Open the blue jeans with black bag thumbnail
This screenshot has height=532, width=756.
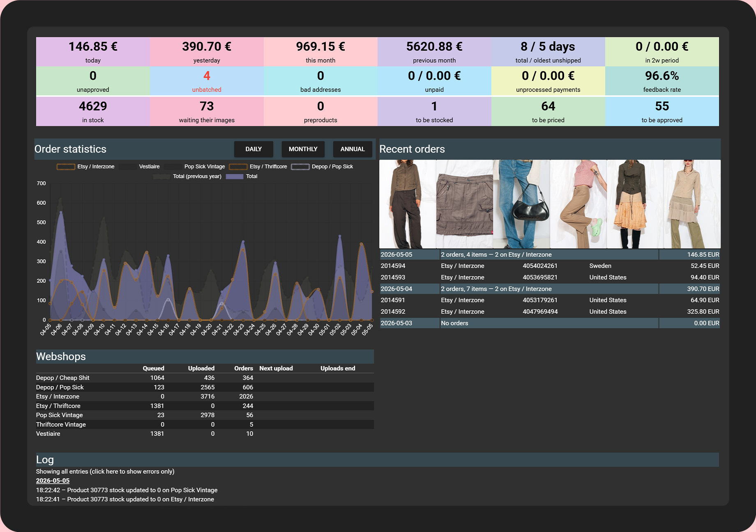tap(521, 204)
